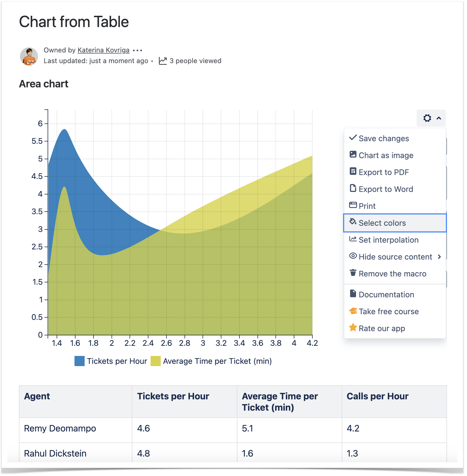Click the Rate our app star icon
The height and width of the screenshot is (476, 467).
coord(353,328)
